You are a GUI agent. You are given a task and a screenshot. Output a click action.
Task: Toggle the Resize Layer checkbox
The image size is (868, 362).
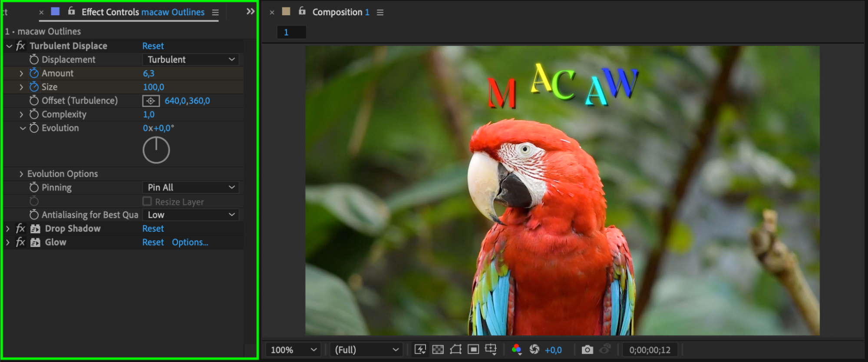147,201
